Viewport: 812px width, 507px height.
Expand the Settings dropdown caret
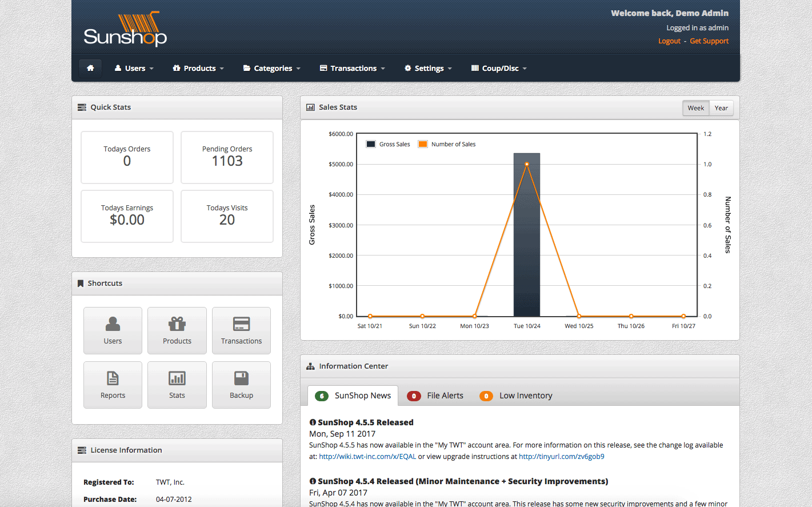click(x=450, y=69)
